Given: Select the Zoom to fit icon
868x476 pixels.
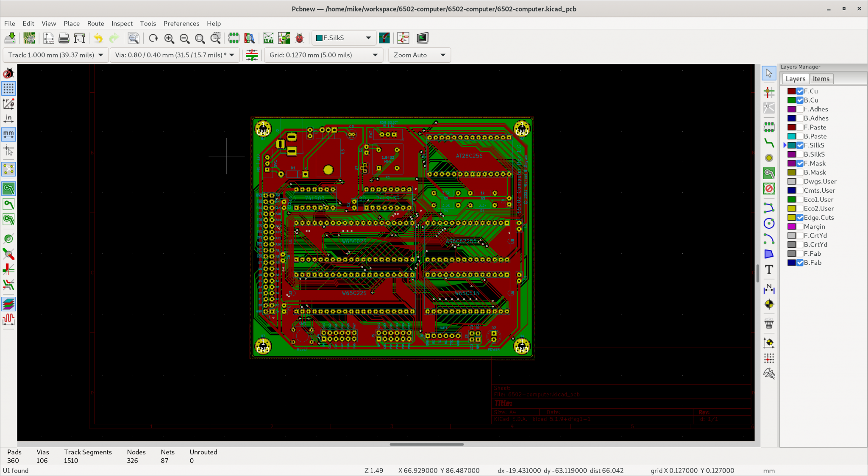Looking at the screenshot, I should pos(199,38).
